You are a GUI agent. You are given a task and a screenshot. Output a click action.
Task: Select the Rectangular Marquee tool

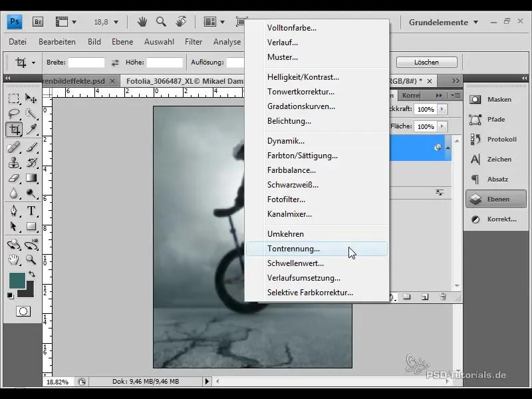pos(13,98)
